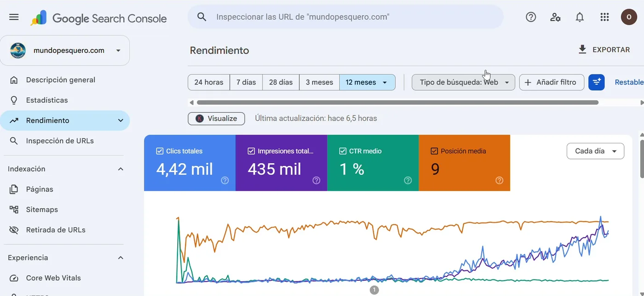644x296 pixels.
Task: Open users and permissions settings icon
Action: (555, 17)
